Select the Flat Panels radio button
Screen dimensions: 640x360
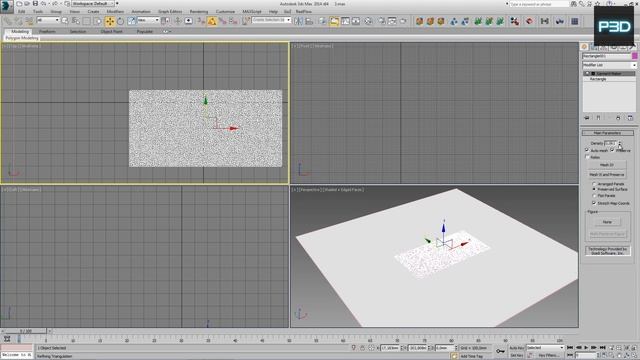594,196
